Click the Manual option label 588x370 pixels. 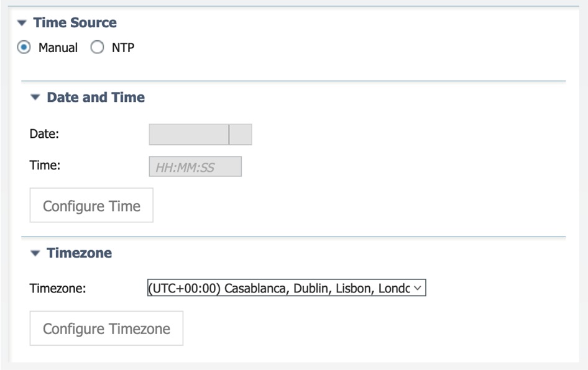[58, 48]
